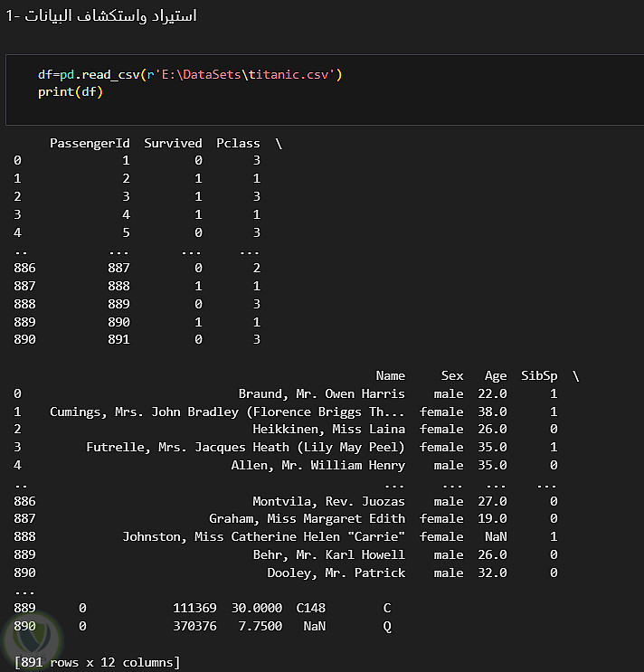Click the name Braund, Mr. Owen Harris
644x672 pixels.
click(321, 393)
